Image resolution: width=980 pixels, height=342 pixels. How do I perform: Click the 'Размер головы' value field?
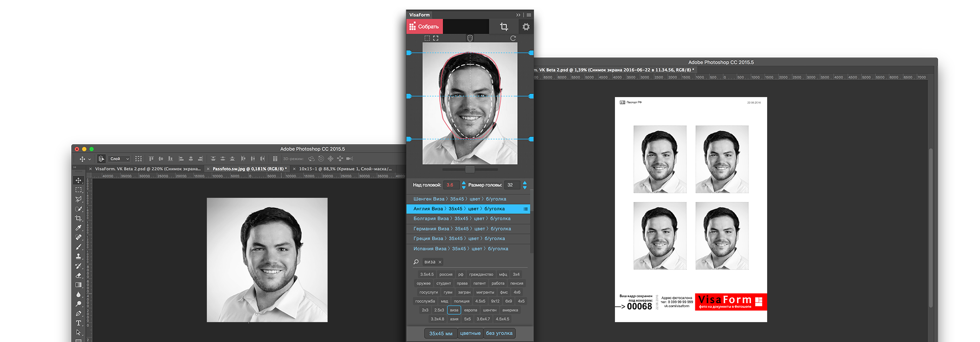click(x=512, y=185)
